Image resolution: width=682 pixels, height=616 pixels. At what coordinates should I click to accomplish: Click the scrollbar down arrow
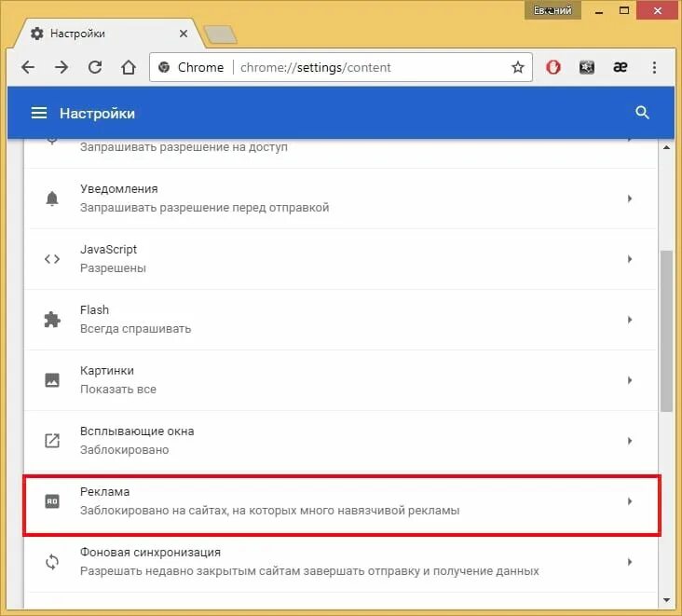(x=666, y=600)
